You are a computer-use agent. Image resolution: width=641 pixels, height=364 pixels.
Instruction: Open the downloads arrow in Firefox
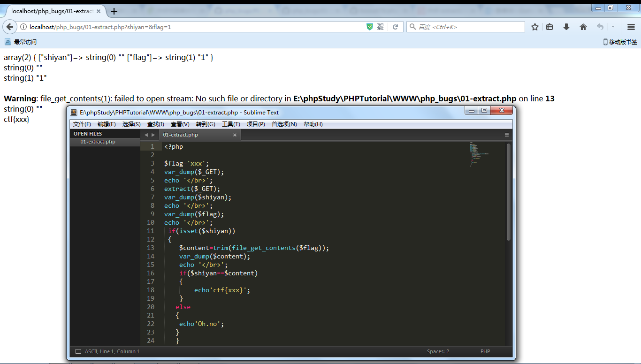click(566, 27)
